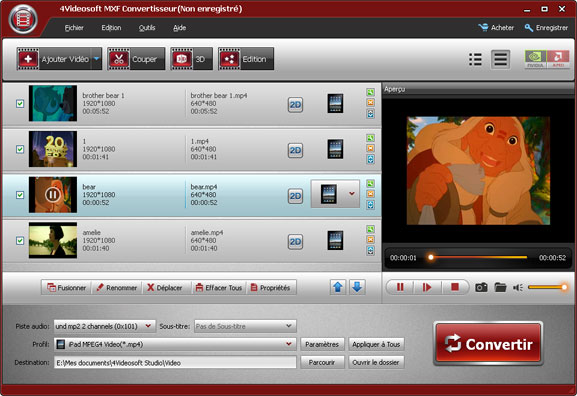Click the preview progress slider
The width and height of the screenshot is (577, 396).
478,257
